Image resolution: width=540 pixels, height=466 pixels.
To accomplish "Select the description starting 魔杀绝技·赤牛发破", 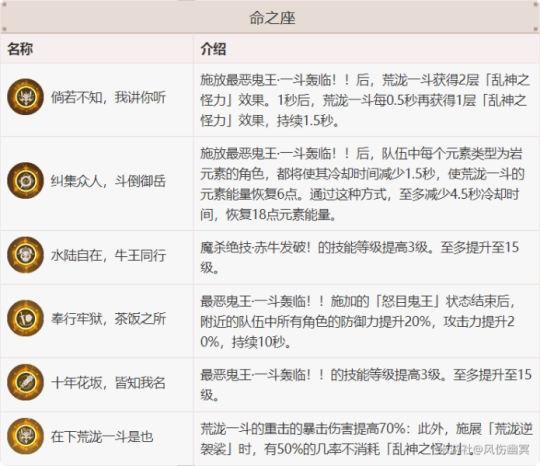I will [360, 257].
